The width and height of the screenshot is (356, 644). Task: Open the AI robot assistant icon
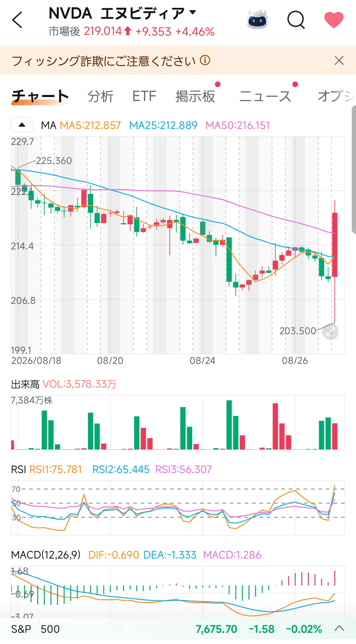(258, 19)
